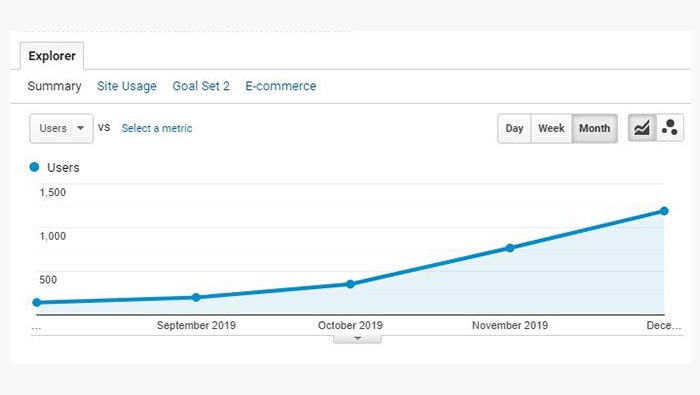Switch to the line chart view icon
The width and height of the screenshot is (700, 395).
(642, 128)
